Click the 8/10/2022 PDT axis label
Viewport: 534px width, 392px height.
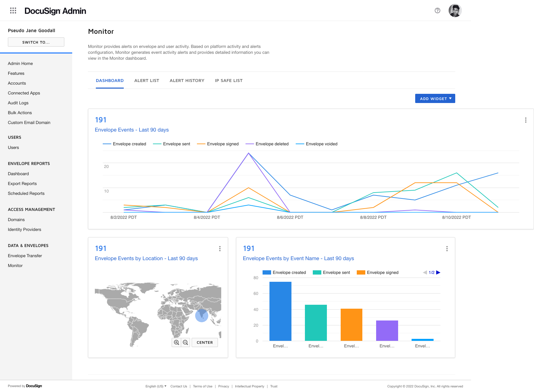pyautogui.click(x=457, y=217)
